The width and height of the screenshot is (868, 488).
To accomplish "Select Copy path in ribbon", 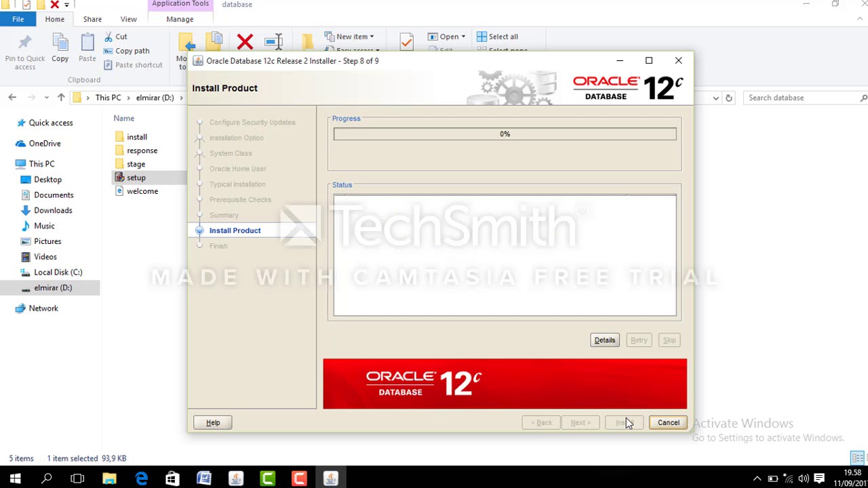I will pos(126,51).
